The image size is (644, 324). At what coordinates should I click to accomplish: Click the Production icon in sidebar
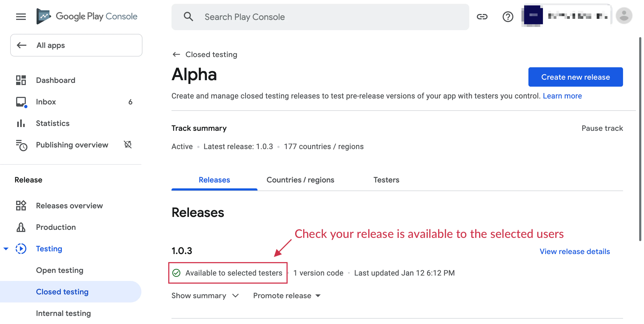click(21, 227)
